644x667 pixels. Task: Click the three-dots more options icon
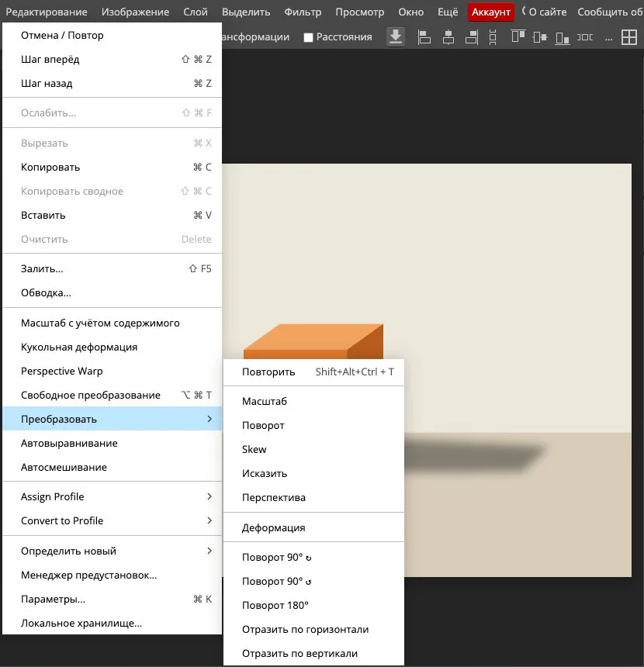(608, 39)
